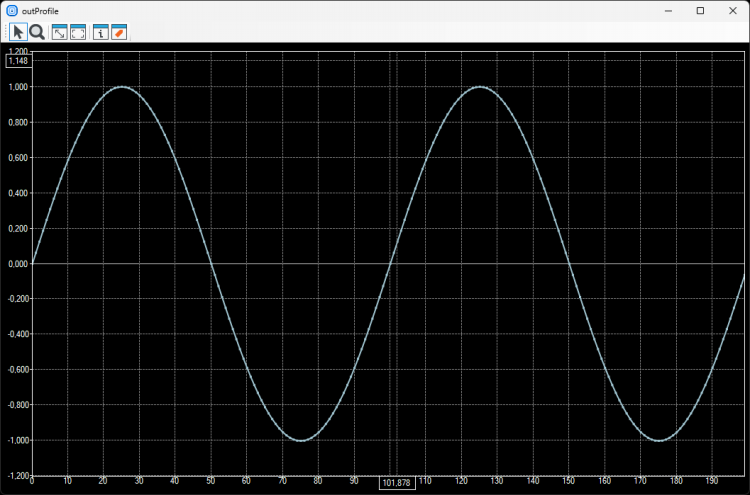Click the orange eraser toolbar icon
750x495 pixels.
(119, 33)
